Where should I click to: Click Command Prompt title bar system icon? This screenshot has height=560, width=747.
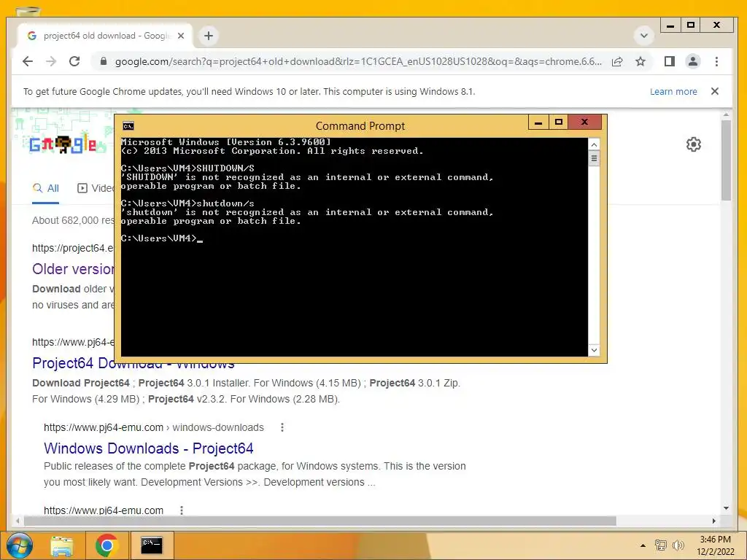128,125
